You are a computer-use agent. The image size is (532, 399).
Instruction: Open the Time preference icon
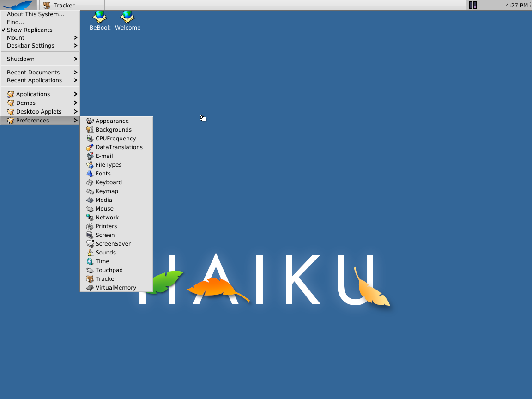[x=90, y=261]
